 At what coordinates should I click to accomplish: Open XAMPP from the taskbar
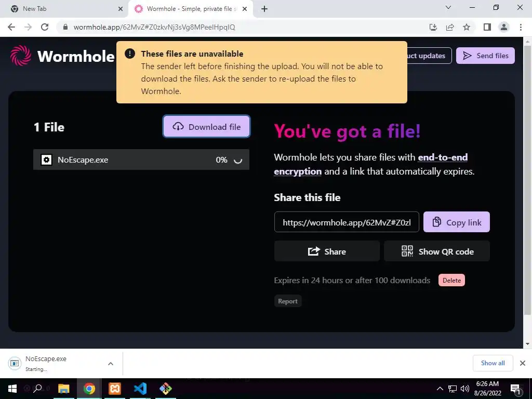(x=115, y=389)
